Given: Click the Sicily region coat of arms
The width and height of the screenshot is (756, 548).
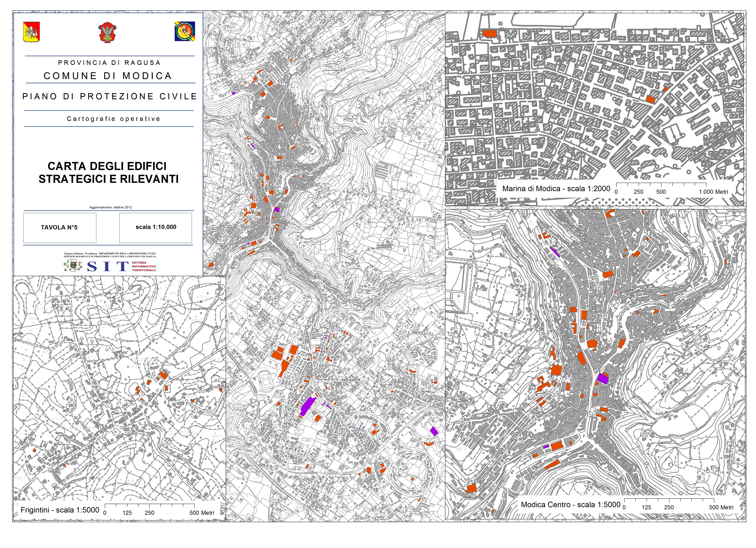Looking at the screenshot, I should click(31, 32).
